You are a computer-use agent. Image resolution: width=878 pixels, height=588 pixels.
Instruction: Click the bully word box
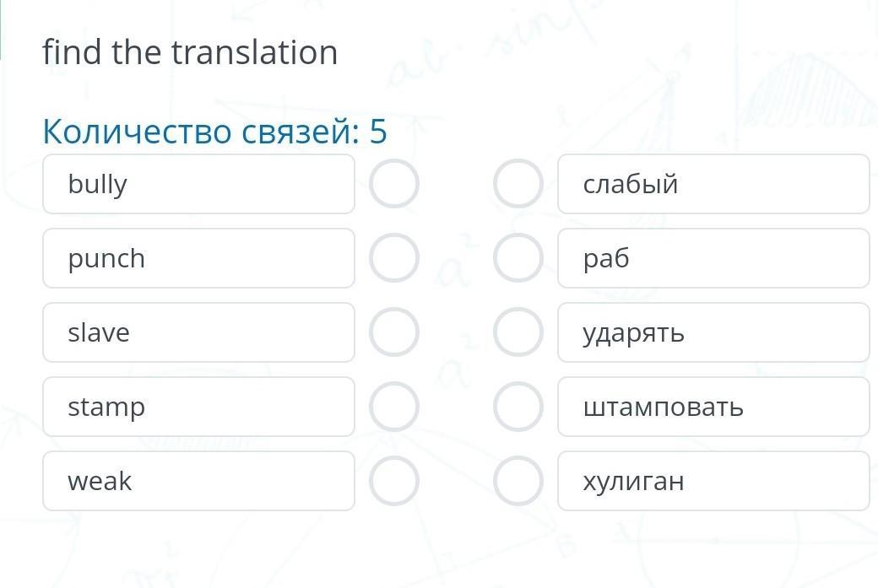click(198, 184)
